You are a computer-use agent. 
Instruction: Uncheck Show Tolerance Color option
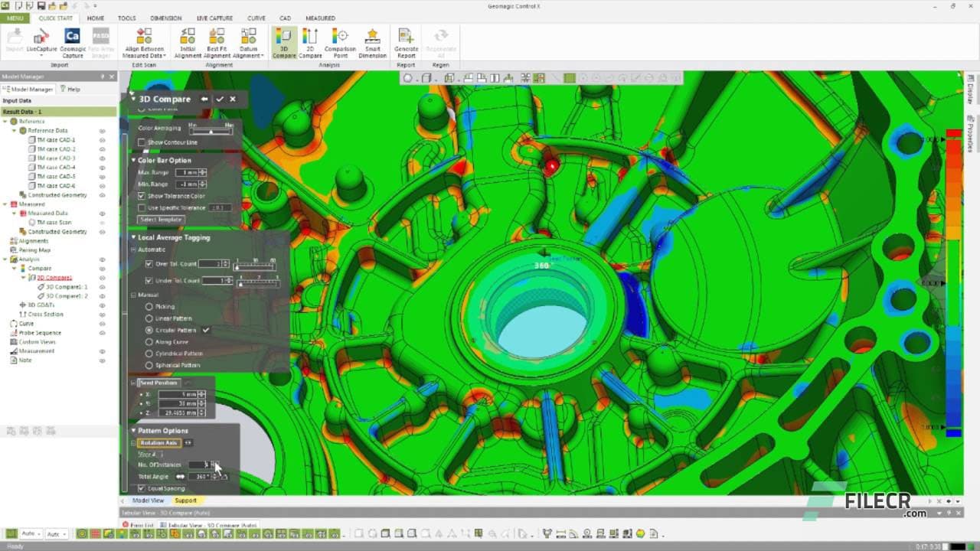tap(142, 196)
